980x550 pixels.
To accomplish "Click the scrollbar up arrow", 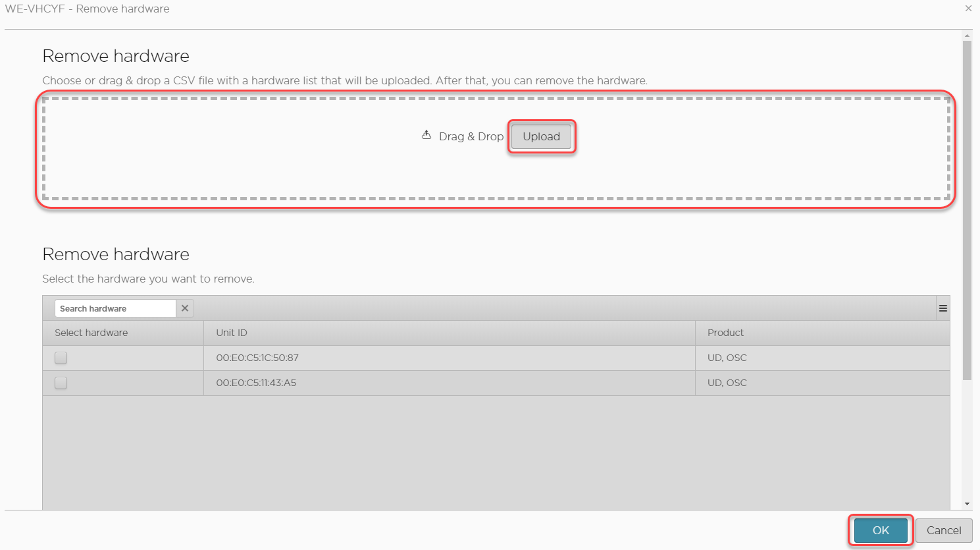I will click(x=967, y=36).
